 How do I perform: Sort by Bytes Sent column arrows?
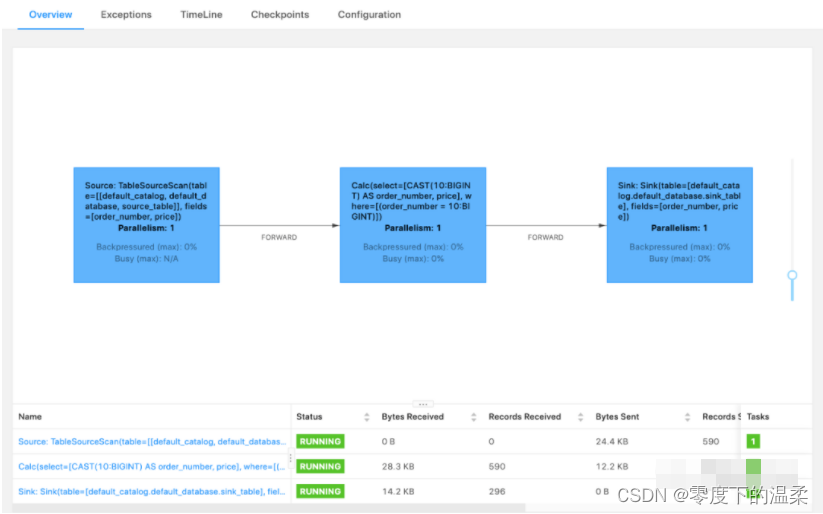pyautogui.click(x=687, y=417)
